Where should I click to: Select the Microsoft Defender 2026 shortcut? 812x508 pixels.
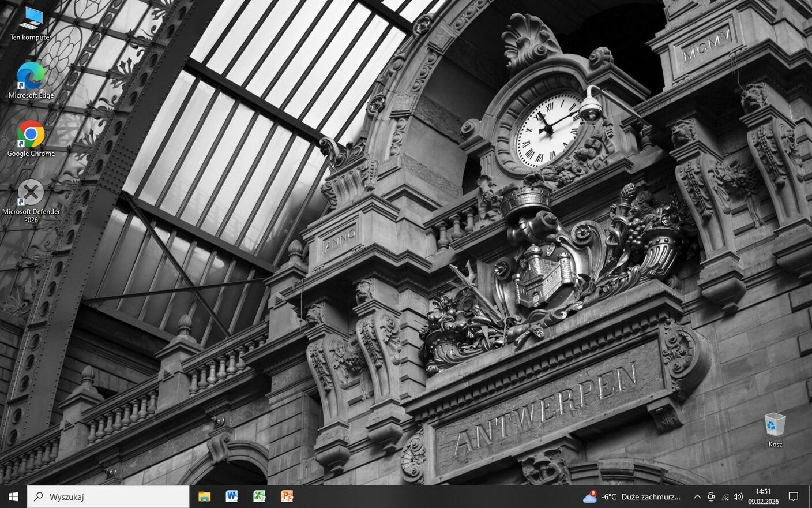(x=31, y=199)
